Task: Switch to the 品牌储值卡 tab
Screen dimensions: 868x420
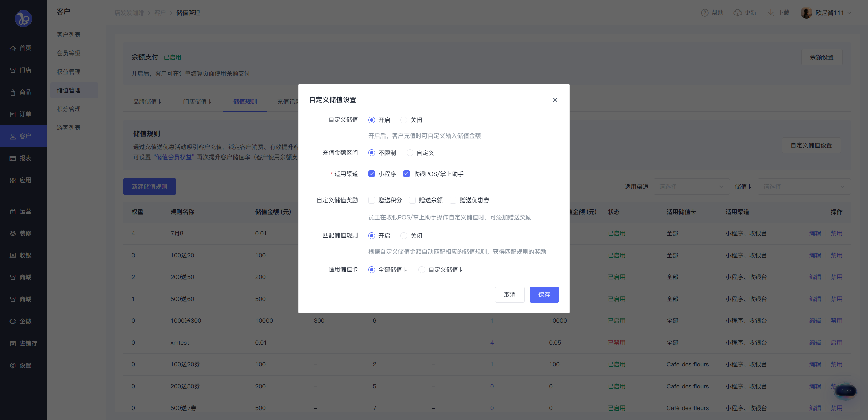Action: [147, 102]
